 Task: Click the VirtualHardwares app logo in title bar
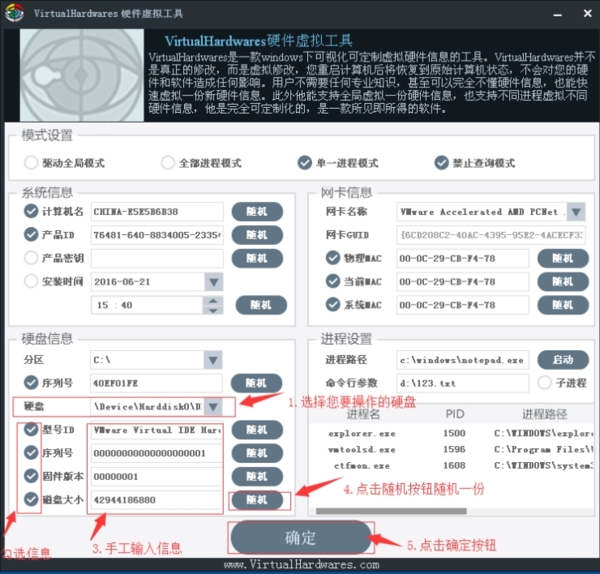click(x=14, y=13)
